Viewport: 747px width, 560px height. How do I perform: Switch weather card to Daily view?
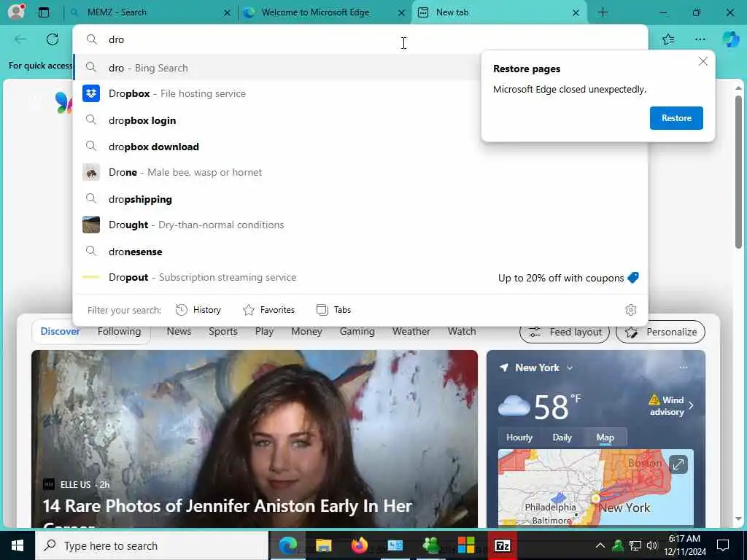tap(562, 437)
